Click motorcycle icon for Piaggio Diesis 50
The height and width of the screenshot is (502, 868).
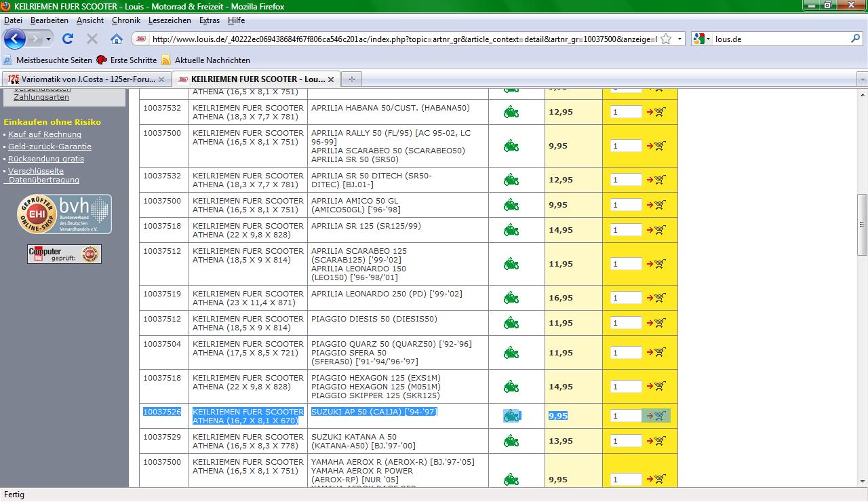(511, 323)
